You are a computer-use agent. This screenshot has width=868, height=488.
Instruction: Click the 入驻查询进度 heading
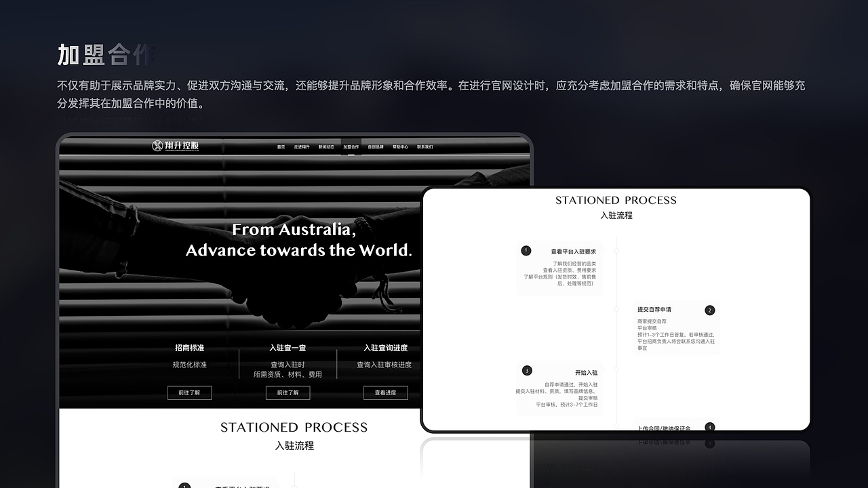tap(385, 348)
